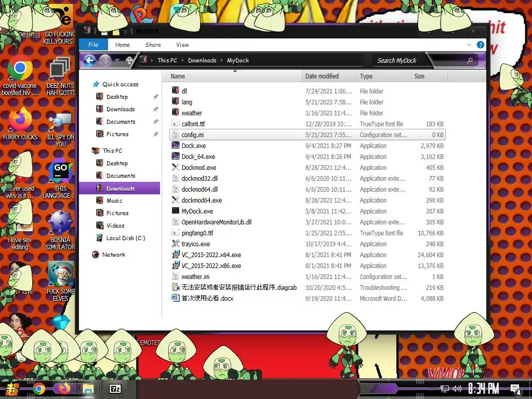Sort by the Date modified column
532x399 pixels.
click(329, 76)
